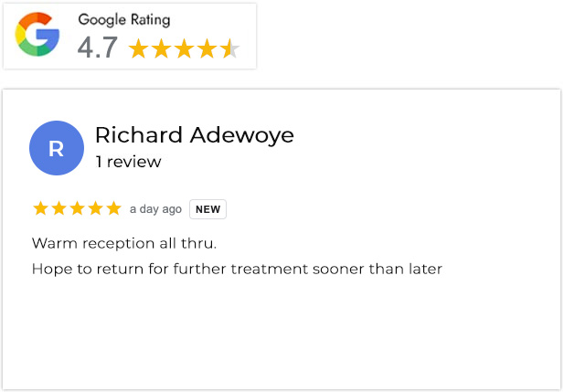The width and height of the screenshot is (564, 392).
Task: Click the Google G logo
Action: [x=37, y=36]
